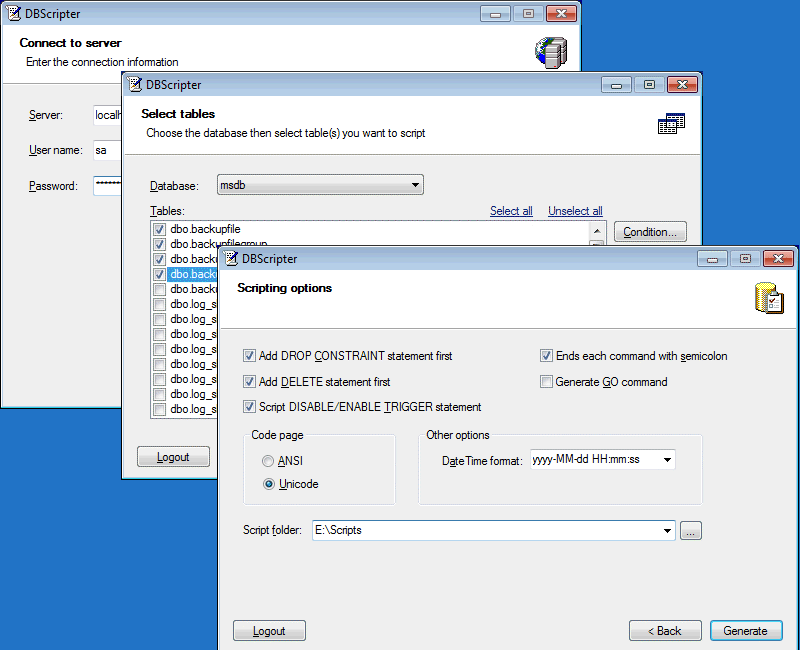Uncheck the dbo.backupfilegroup table checkbox

(x=159, y=244)
